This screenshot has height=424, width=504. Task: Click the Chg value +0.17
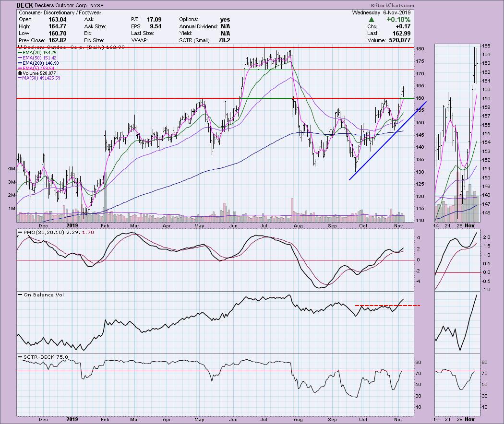(403, 26)
